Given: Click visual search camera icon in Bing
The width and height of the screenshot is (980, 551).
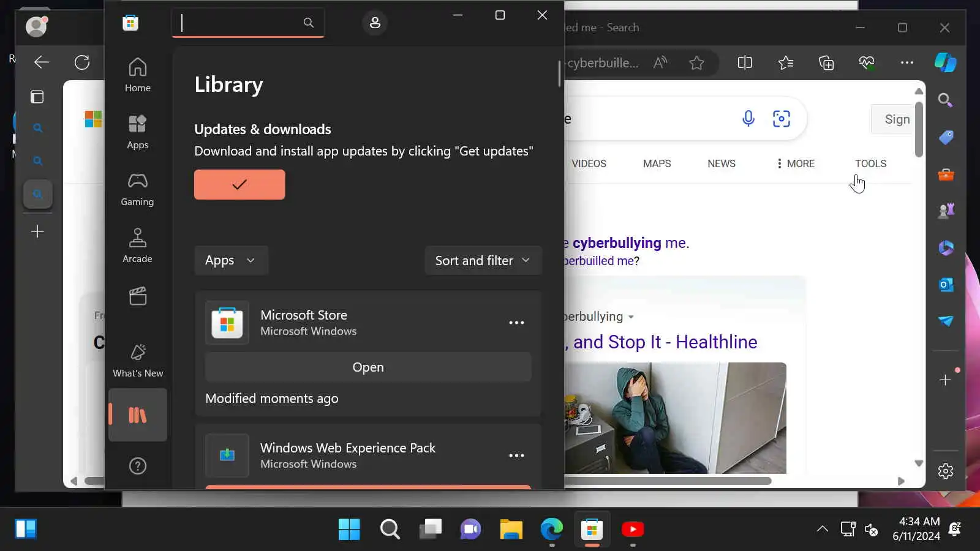Looking at the screenshot, I should tap(782, 118).
